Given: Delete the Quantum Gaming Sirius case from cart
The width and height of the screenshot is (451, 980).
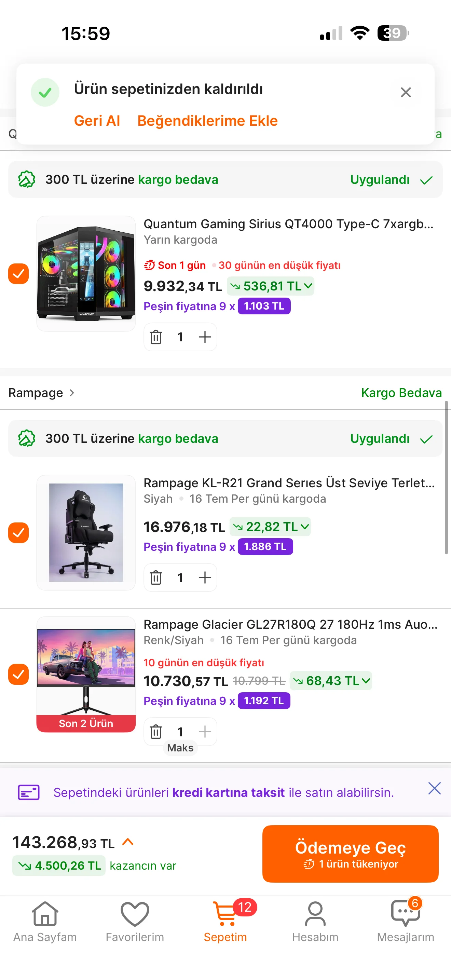Looking at the screenshot, I should tap(156, 337).
